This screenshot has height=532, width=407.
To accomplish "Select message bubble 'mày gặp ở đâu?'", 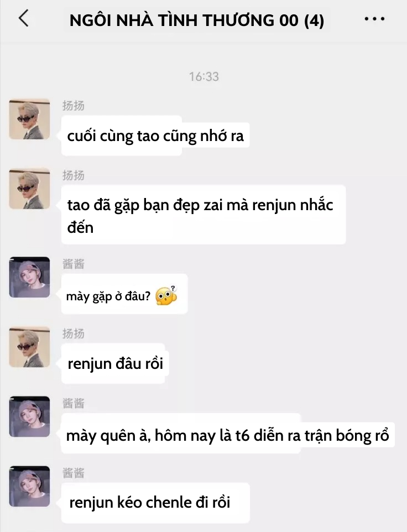I will coord(124,294).
